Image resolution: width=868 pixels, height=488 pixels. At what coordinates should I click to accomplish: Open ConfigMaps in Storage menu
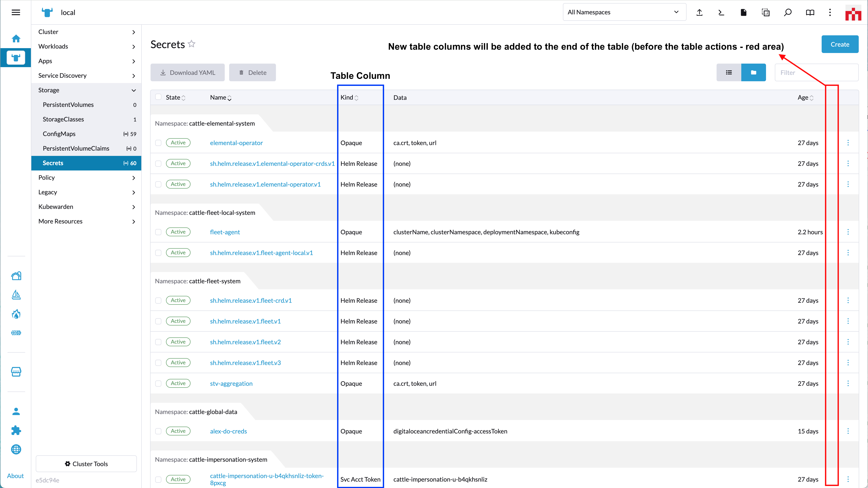pos(86,134)
